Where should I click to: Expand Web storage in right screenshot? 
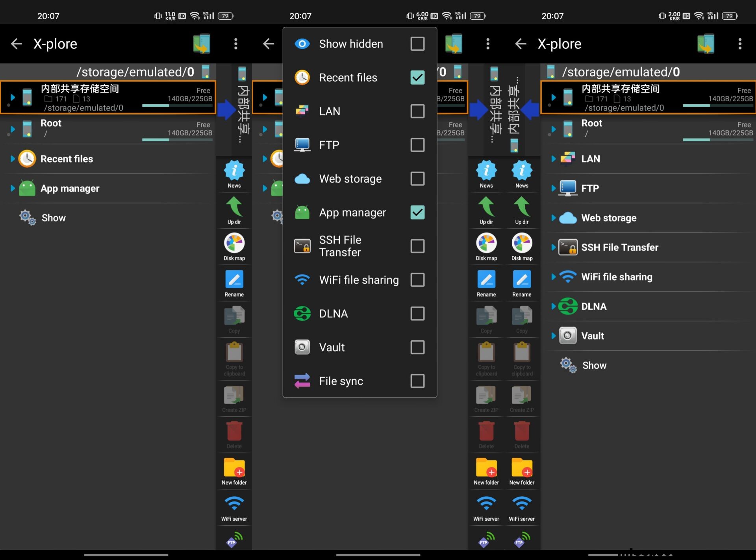point(553,218)
